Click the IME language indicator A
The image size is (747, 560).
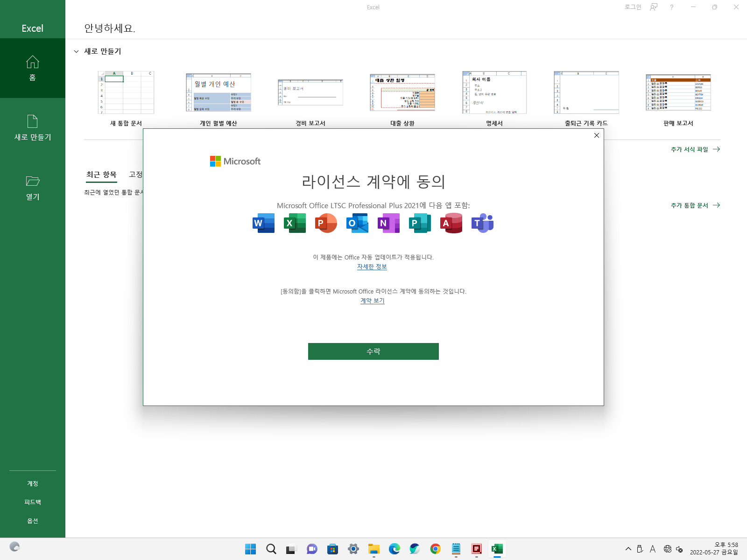point(653,549)
